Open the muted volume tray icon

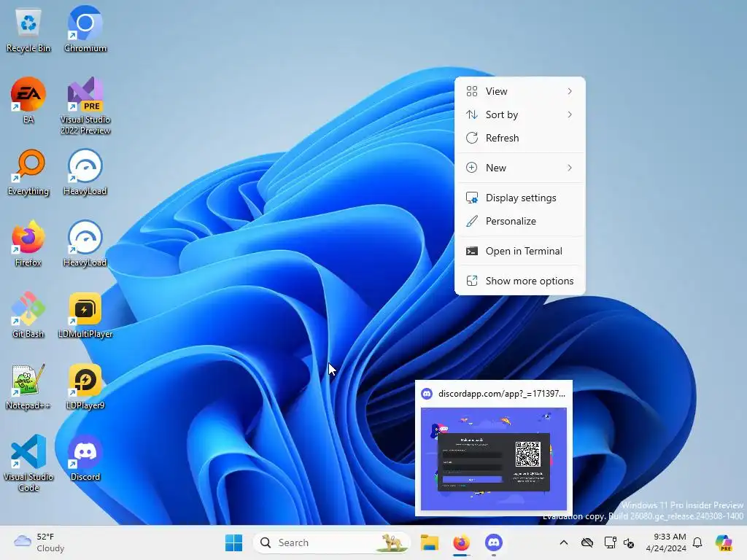click(629, 542)
